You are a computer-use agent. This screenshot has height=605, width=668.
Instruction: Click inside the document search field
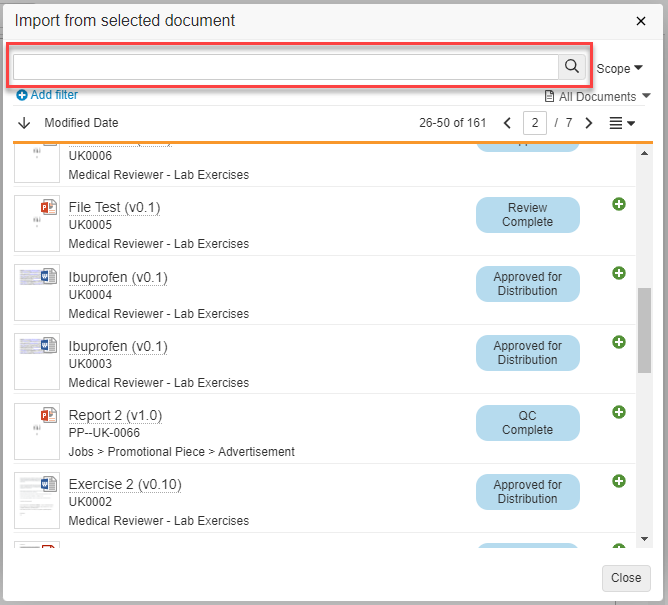[x=285, y=67]
